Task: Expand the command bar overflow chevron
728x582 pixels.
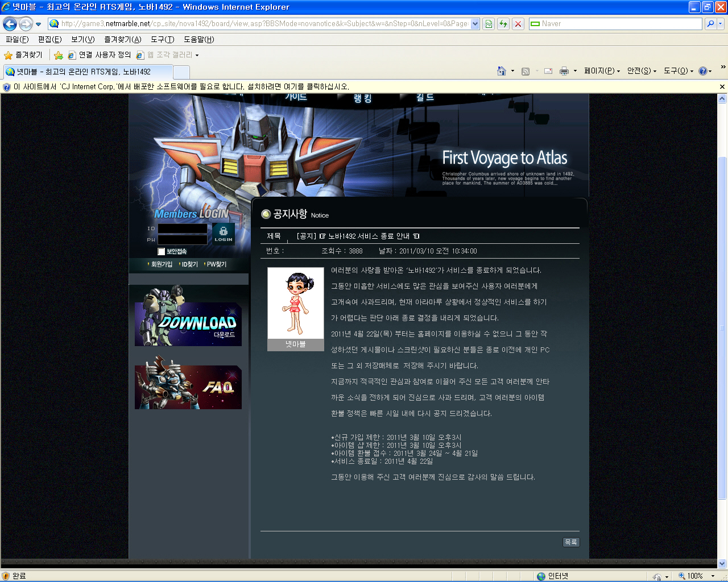Action: [723, 67]
